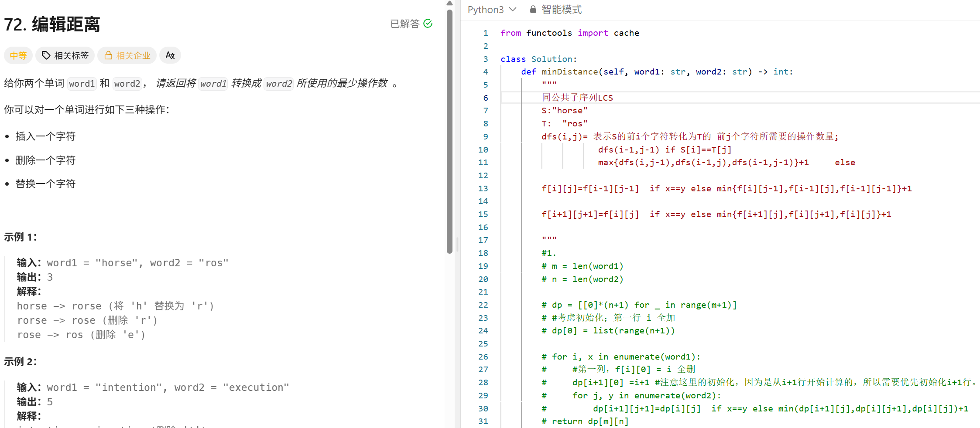
Task: Click the '# dp[0] = list(range(n+1))' line
Action: coord(608,331)
